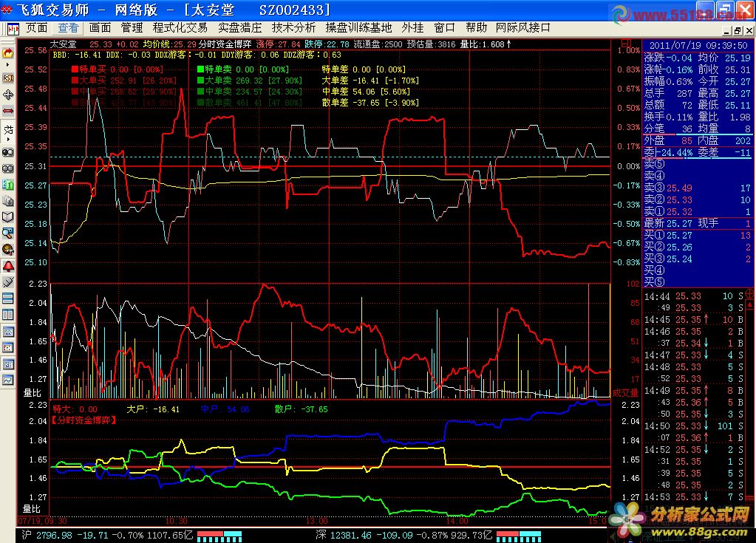Click the 大单差 -16.41 value

coord(370,81)
